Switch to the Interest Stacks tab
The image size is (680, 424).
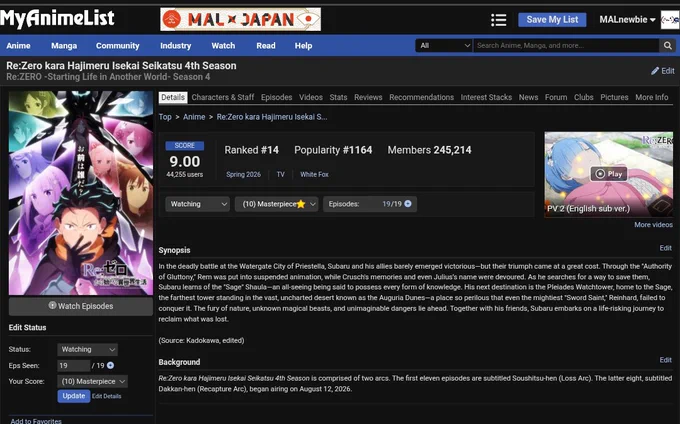point(486,97)
